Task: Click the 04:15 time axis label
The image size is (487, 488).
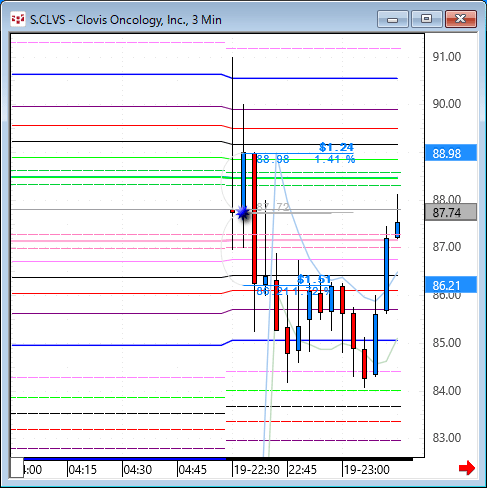Action: (x=82, y=470)
